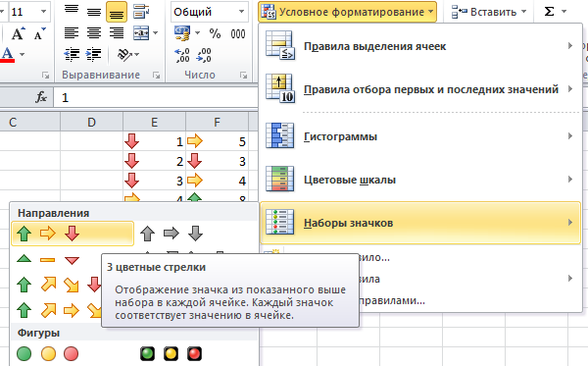This screenshot has height=366, width=588.
Task: Increase indent of cell content
Action: point(94,55)
